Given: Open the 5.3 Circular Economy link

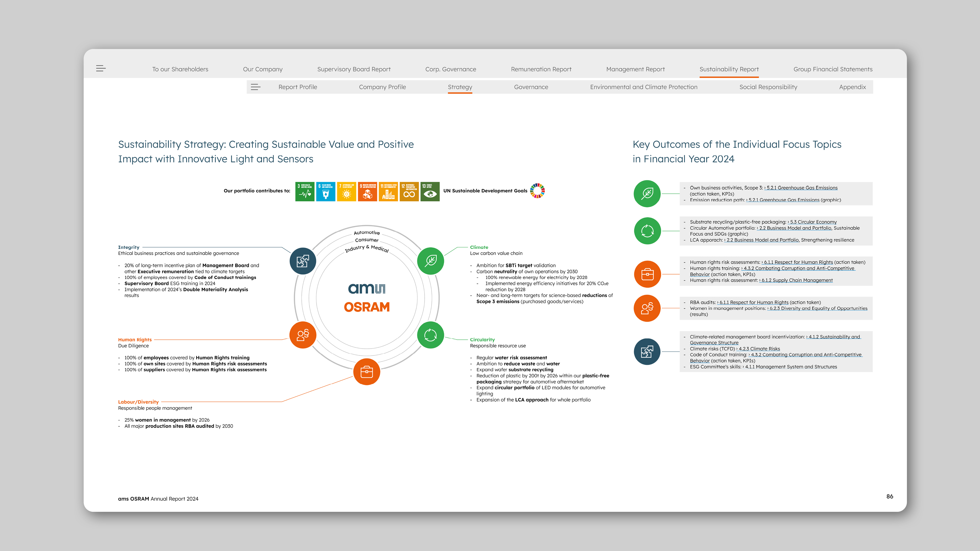Looking at the screenshot, I should pyautogui.click(x=812, y=222).
